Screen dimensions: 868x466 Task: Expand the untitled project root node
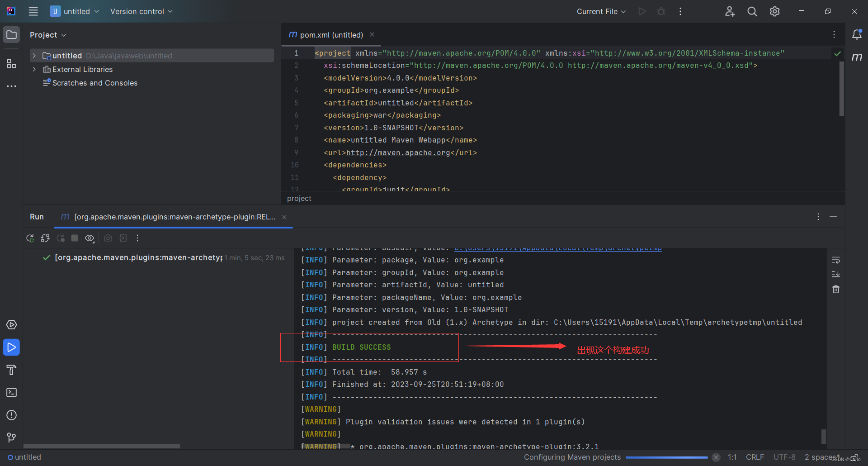pyautogui.click(x=34, y=56)
